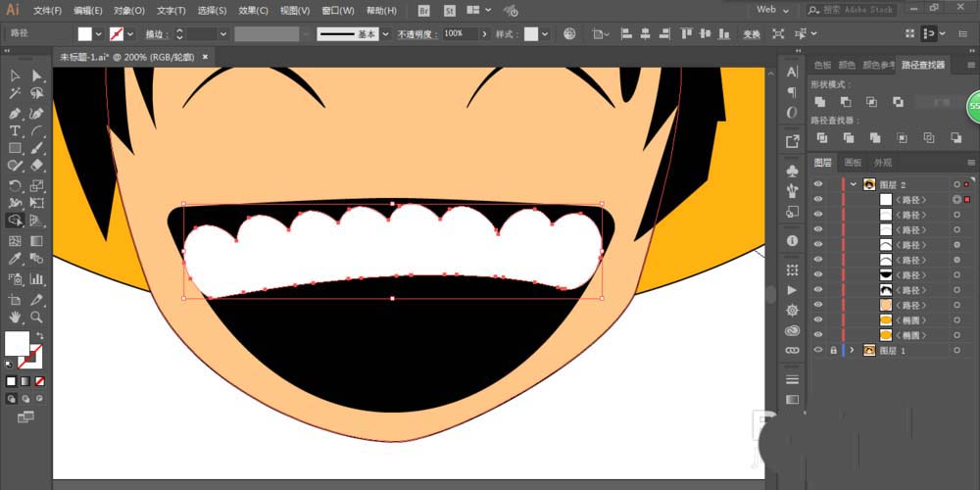Screen dimensions: 980x490
Task: Select the Paintbrush tool
Action: (37, 149)
